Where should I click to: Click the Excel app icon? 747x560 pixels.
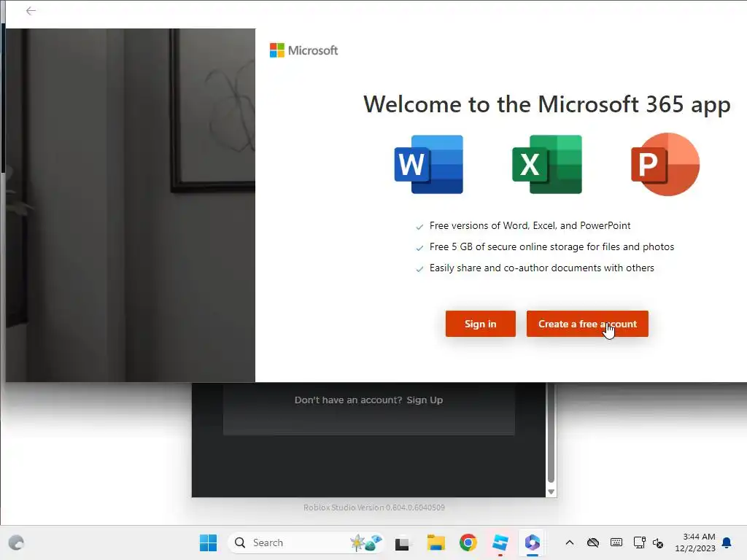click(x=547, y=164)
